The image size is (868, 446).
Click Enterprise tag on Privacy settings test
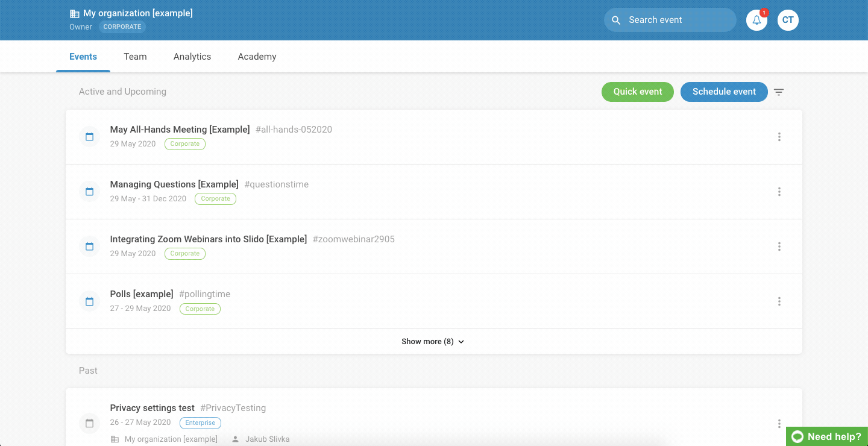[201, 423]
